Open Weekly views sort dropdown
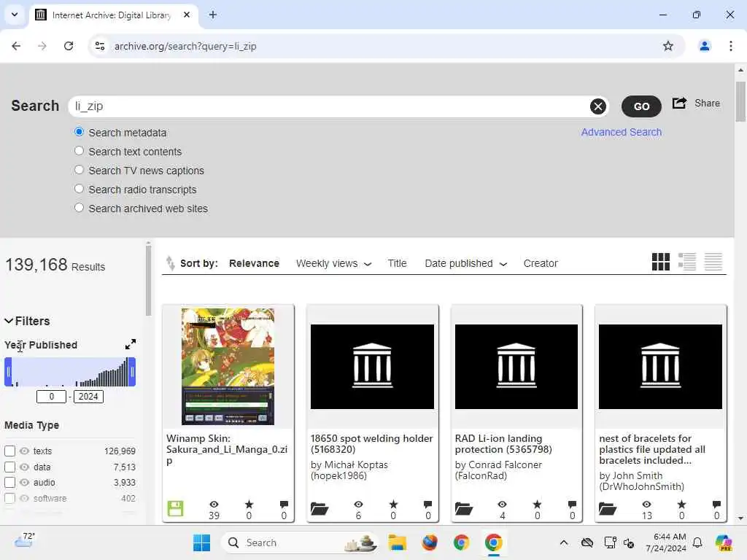Viewport: 747px width, 560px height. [x=333, y=263]
